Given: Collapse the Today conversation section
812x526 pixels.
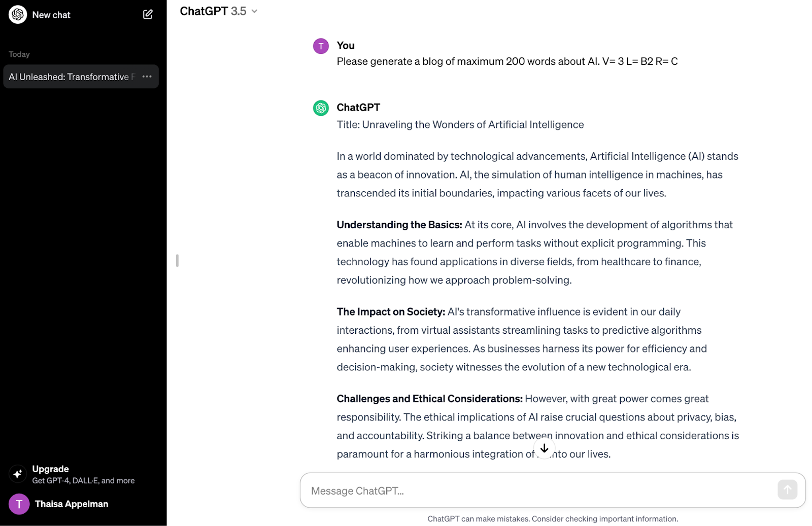Looking at the screenshot, I should click(19, 54).
